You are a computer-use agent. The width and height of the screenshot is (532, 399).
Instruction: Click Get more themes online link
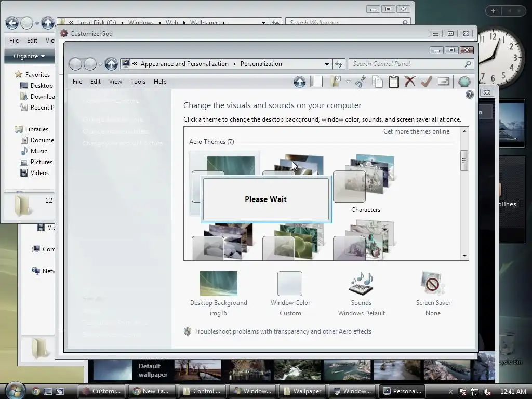(x=416, y=131)
